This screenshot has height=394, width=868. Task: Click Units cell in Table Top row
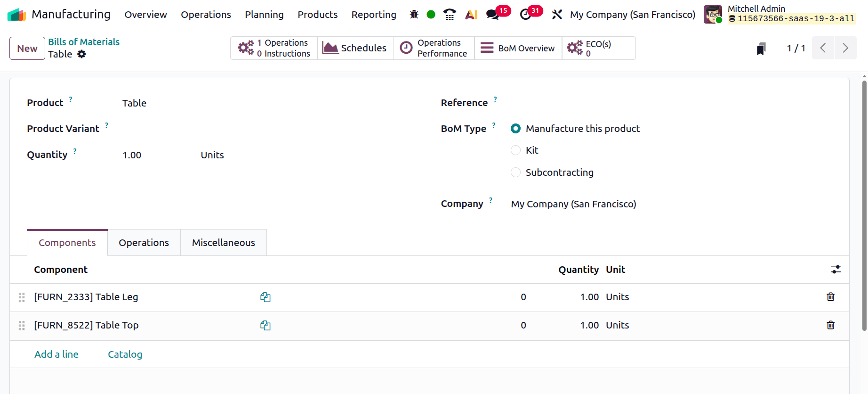click(618, 325)
